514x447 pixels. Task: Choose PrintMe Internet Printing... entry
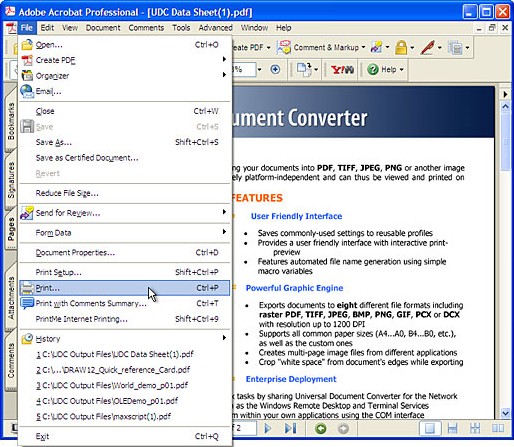[124, 319]
